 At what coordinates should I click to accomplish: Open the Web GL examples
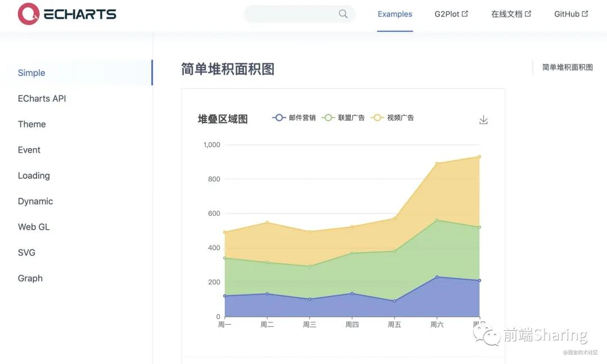pos(34,227)
